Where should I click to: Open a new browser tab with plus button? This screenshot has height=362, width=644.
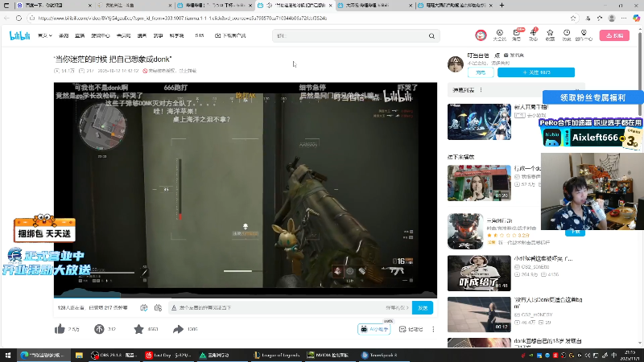502,6
